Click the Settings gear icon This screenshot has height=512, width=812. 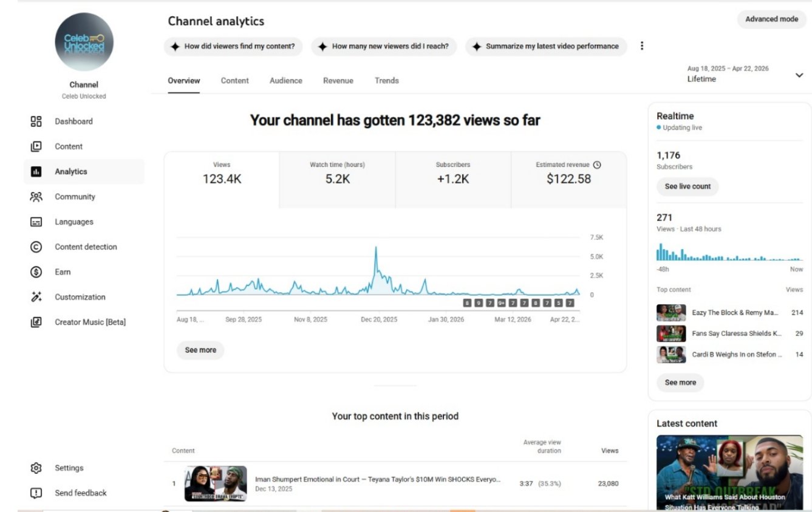[36, 468]
